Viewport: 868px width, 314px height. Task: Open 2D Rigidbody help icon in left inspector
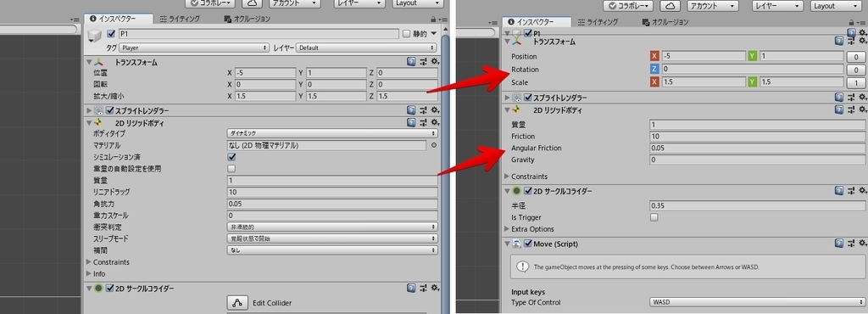tap(411, 122)
